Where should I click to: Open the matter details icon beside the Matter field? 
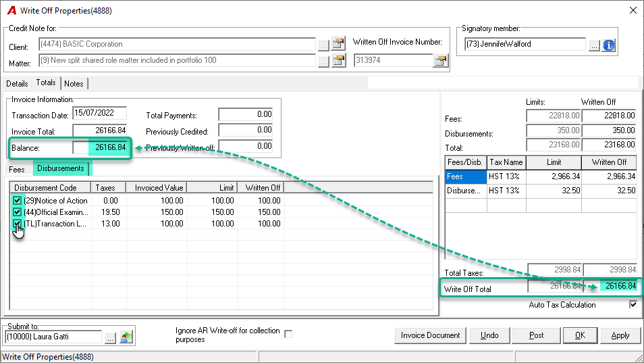338,60
